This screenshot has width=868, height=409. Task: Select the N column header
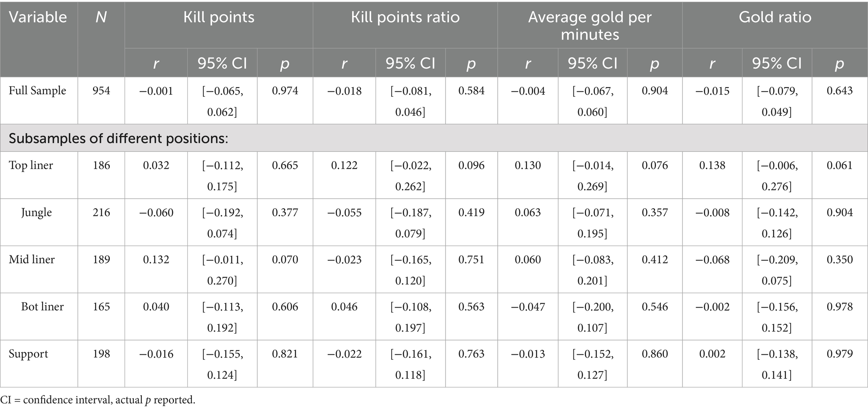tap(101, 17)
